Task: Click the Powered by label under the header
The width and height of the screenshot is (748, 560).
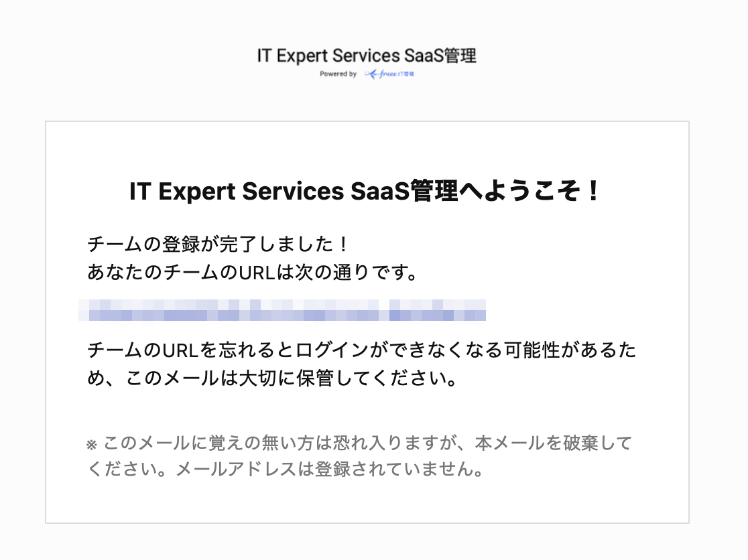Action: tap(338, 74)
